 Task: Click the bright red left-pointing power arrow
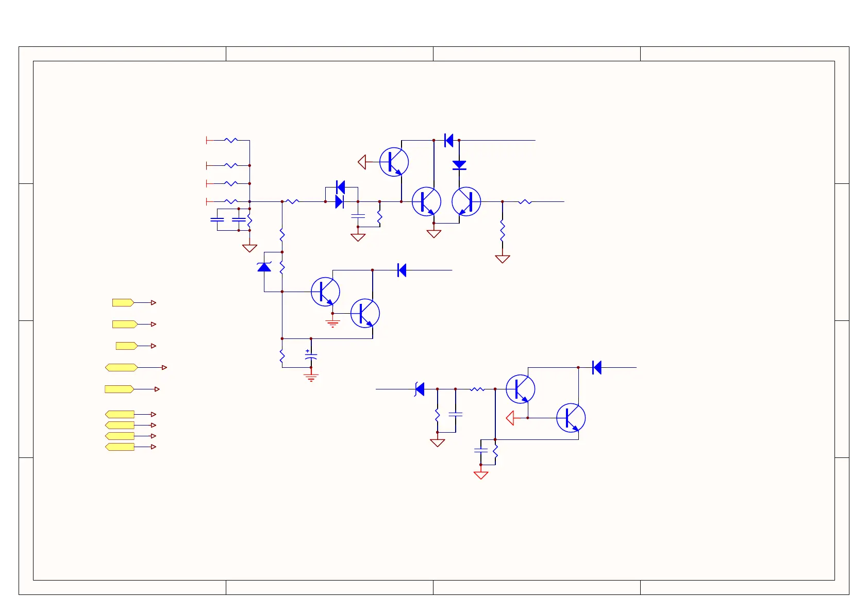[510, 418]
